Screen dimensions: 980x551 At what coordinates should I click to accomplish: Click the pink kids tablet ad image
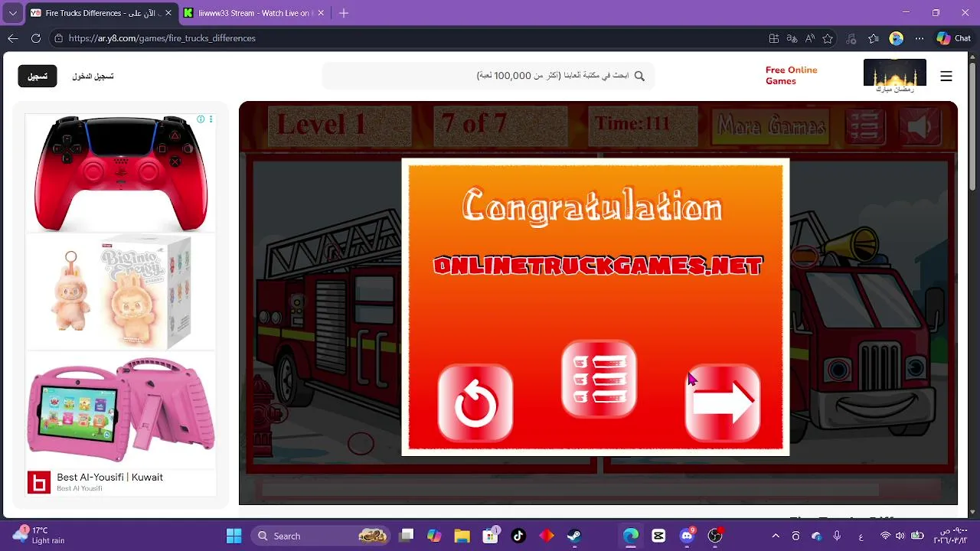(x=121, y=409)
